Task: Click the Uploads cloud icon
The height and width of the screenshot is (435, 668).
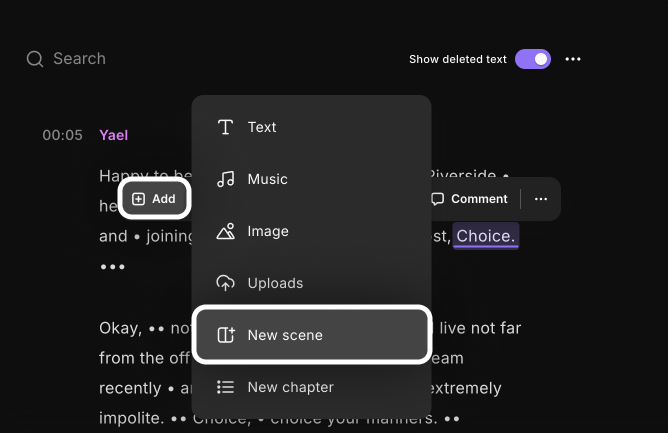Action: 226,283
